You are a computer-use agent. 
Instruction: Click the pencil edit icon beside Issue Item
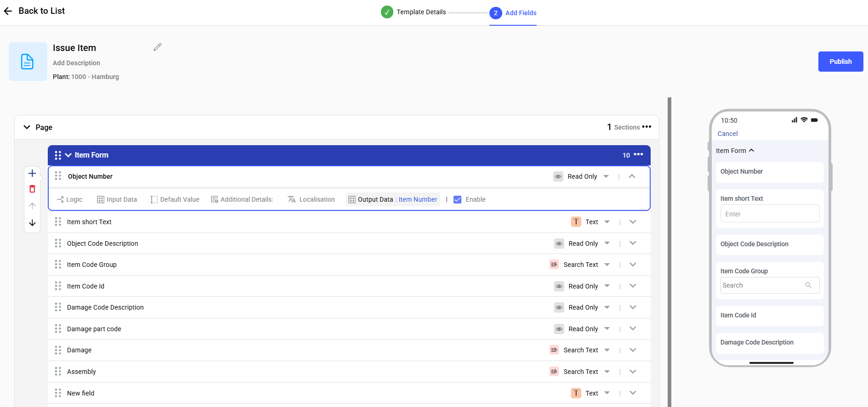click(157, 47)
